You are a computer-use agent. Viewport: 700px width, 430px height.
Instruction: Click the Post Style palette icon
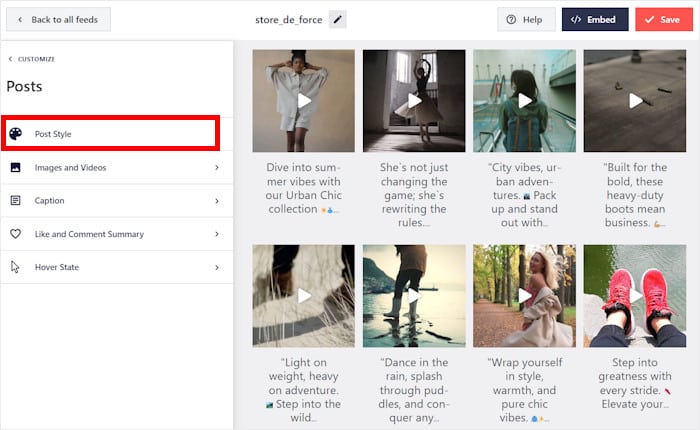[x=16, y=134]
